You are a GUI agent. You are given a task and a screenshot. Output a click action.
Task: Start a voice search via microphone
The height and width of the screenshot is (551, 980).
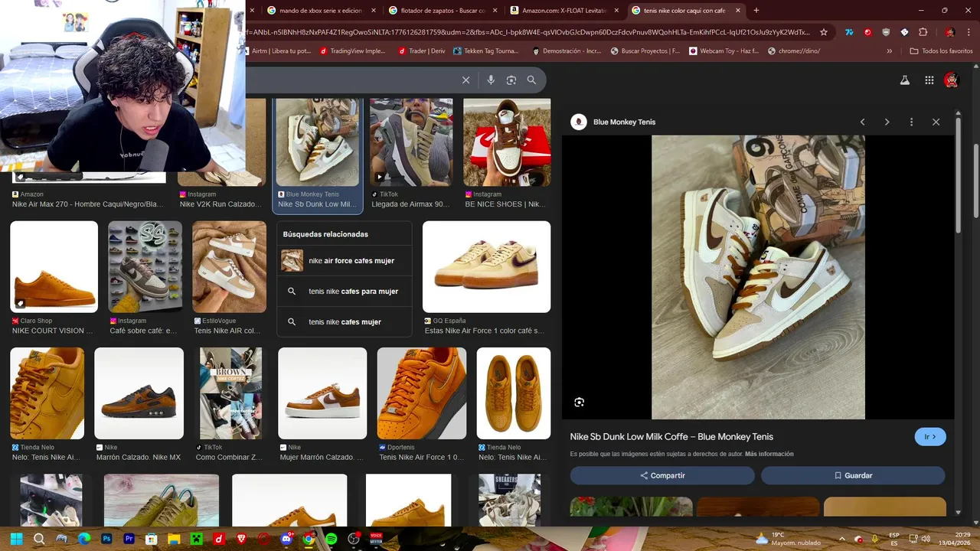(x=491, y=80)
